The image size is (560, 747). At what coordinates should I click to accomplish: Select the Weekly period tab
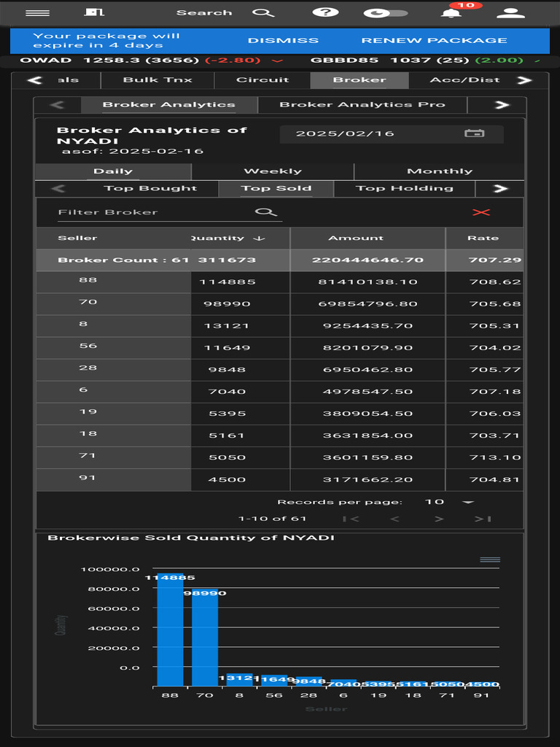click(x=273, y=171)
